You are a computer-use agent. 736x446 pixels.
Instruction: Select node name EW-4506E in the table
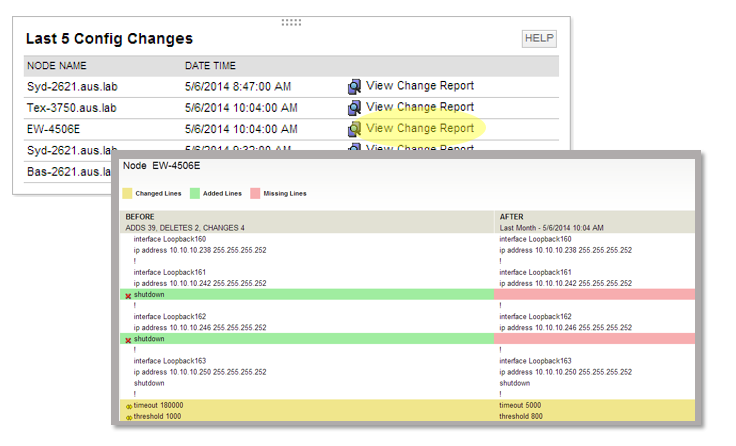[54, 129]
